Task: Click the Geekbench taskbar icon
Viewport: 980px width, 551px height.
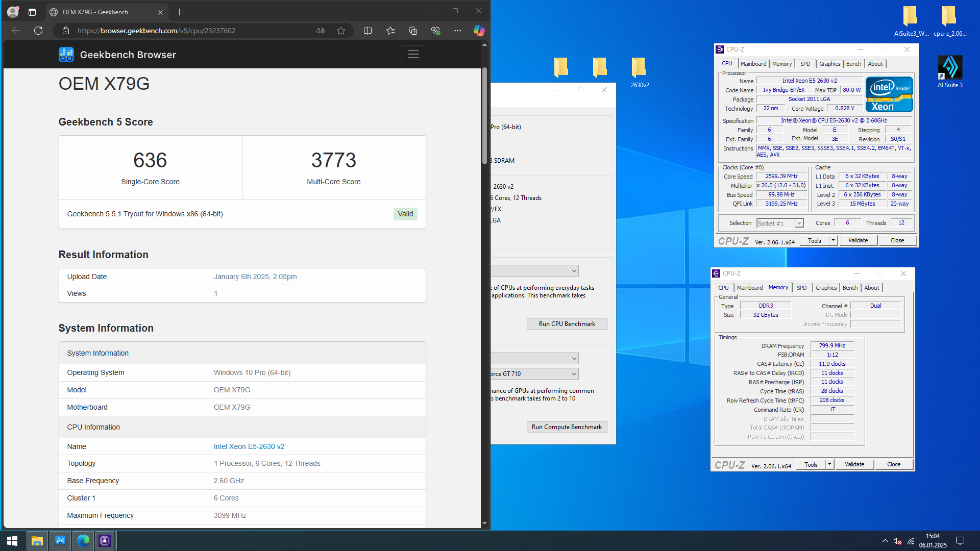Action: (60, 541)
